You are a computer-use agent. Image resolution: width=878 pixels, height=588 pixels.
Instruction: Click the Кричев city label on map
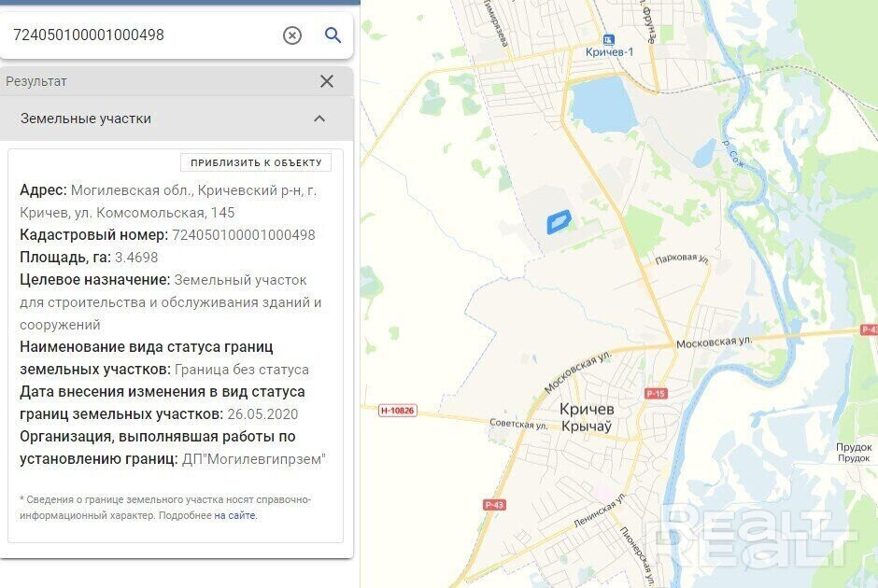pyautogui.click(x=587, y=410)
